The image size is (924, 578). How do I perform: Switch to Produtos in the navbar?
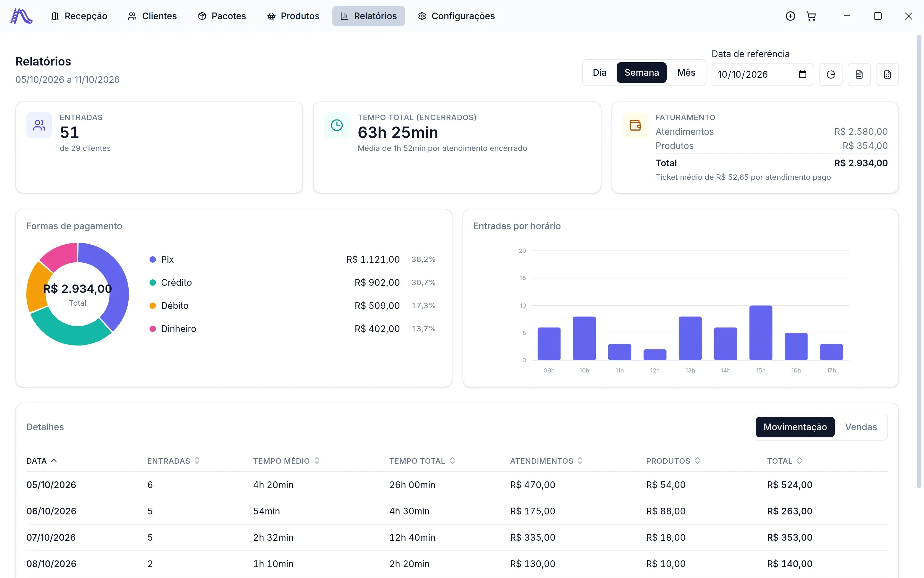(x=293, y=16)
